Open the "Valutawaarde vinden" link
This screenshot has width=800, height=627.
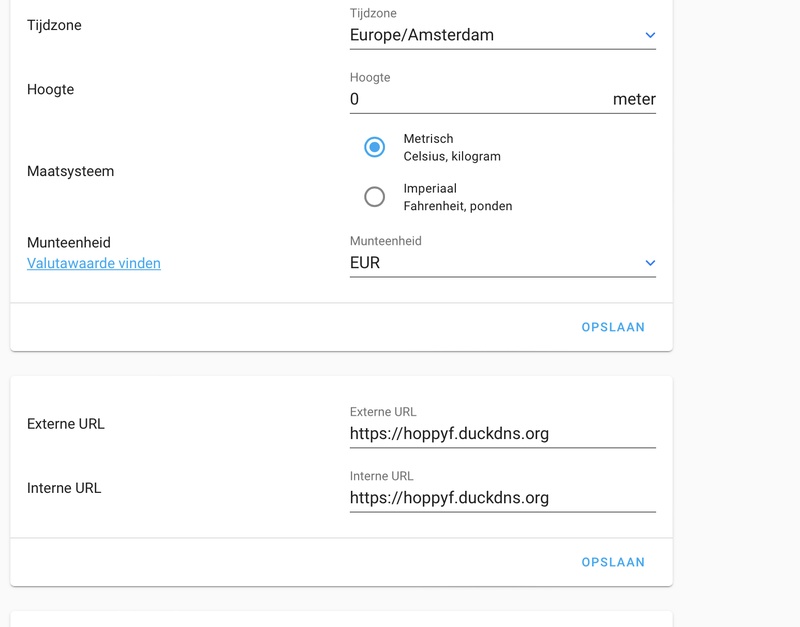(x=94, y=263)
